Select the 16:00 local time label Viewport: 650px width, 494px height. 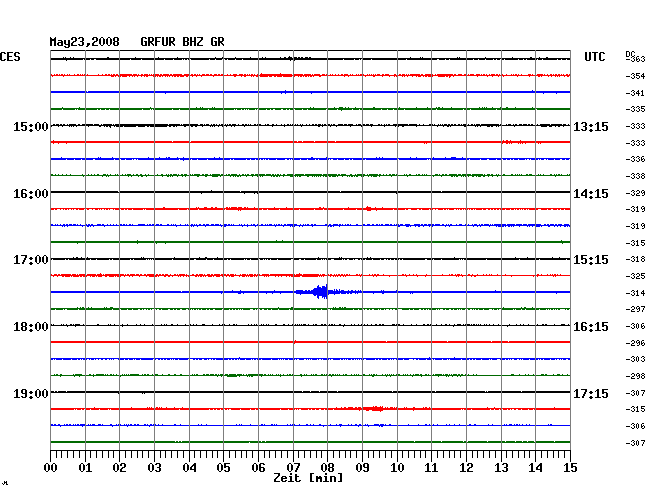(x=31, y=194)
